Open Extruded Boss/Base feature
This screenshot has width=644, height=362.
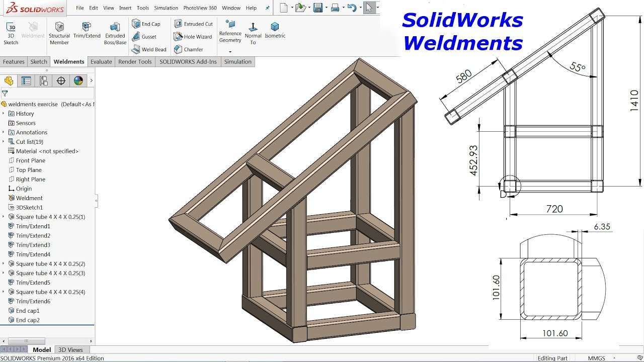click(x=115, y=33)
